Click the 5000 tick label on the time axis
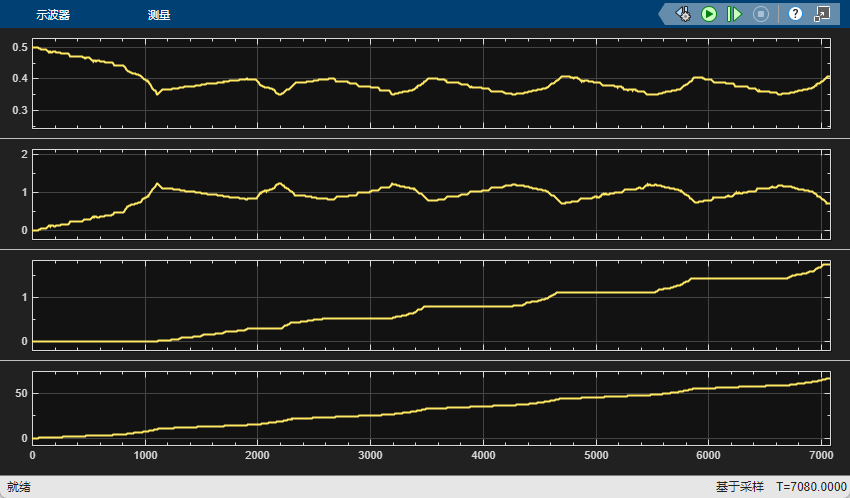This screenshot has width=850, height=498. click(x=596, y=455)
